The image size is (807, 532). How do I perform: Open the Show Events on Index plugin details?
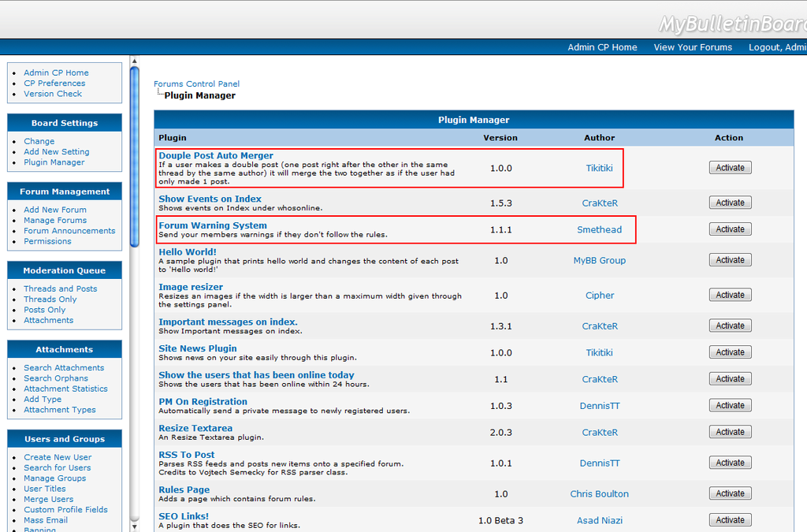(209, 199)
